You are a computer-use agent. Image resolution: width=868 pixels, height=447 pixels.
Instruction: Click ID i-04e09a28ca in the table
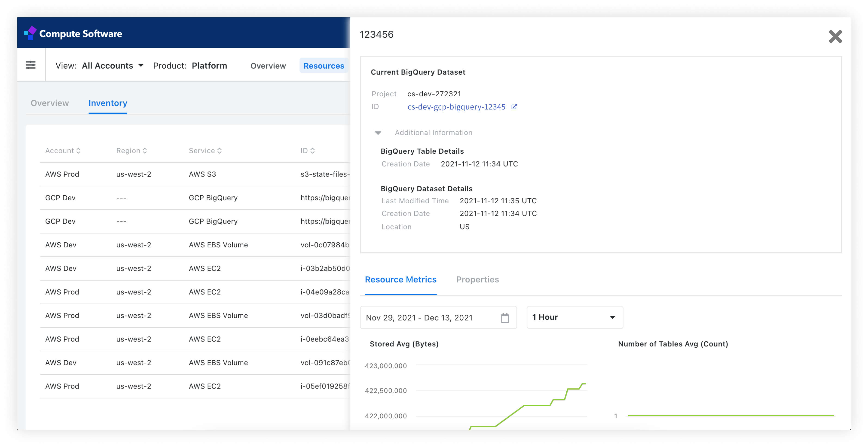(325, 292)
